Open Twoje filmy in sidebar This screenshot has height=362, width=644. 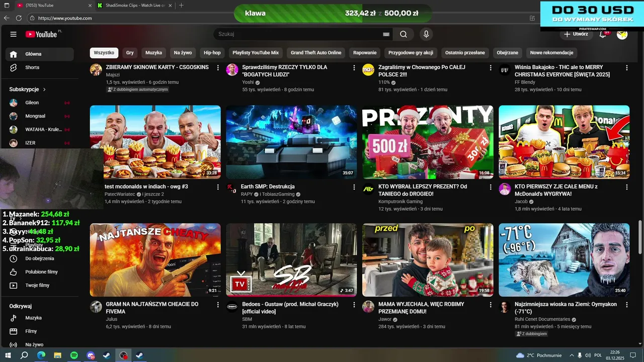click(39, 286)
